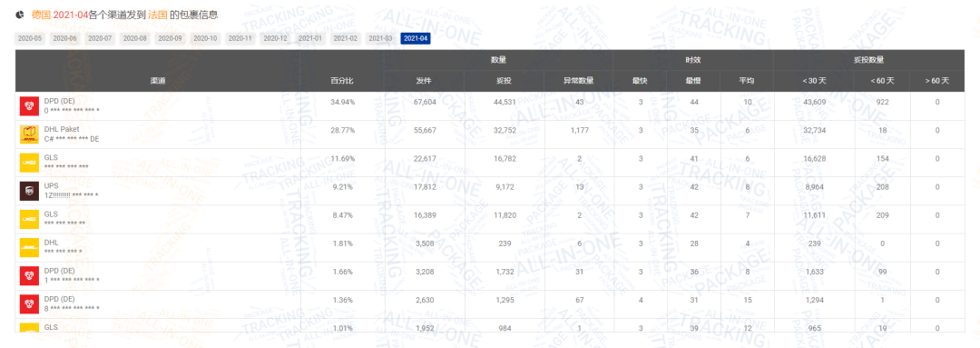Click the orange 德国 country link
This screenshot has height=348, width=980.
(x=41, y=13)
